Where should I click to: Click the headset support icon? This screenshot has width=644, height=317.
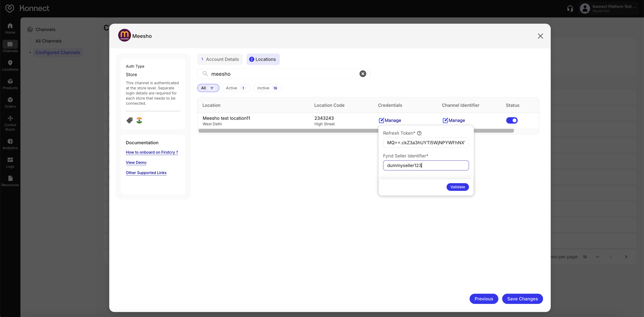pos(570,9)
